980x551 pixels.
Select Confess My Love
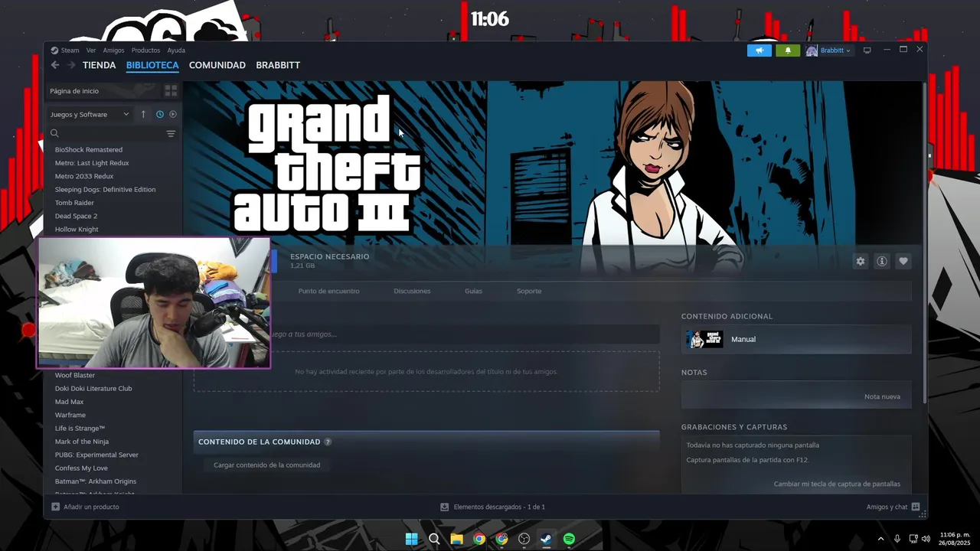point(81,468)
